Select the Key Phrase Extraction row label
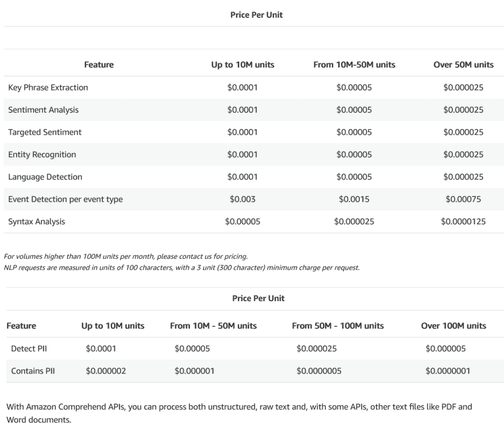504x431 pixels. [48, 88]
